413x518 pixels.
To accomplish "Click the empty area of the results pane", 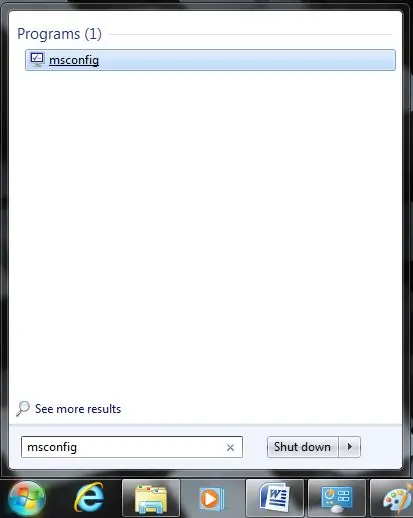I will [x=205, y=233].
